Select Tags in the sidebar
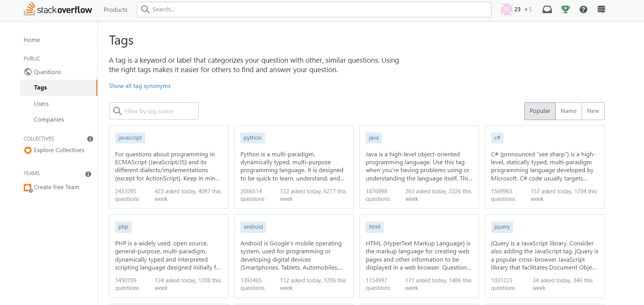The width and height of the screenshot is (644, 305). [x=58, y=88]
